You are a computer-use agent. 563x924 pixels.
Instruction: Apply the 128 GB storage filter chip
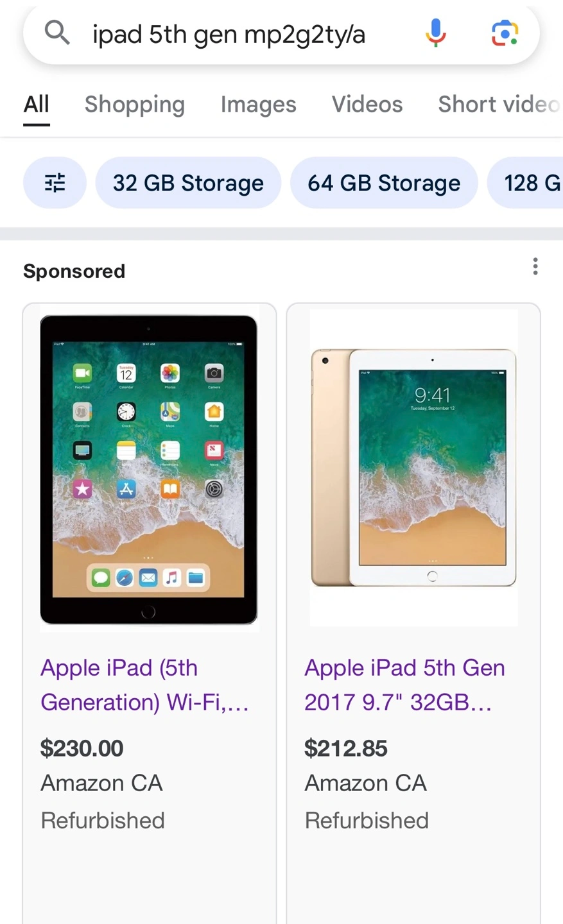point(525,183)
